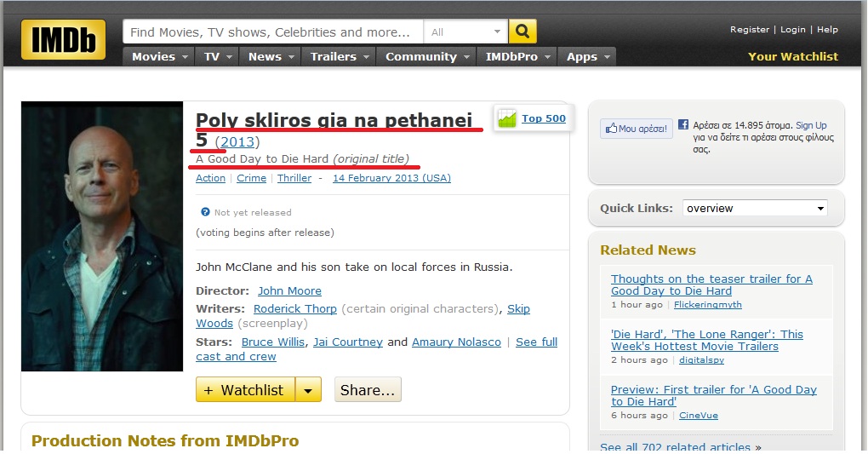The height and width of the screenshot is (454, 868).
Task: Open the Action genre link
Action: (210, 178)
